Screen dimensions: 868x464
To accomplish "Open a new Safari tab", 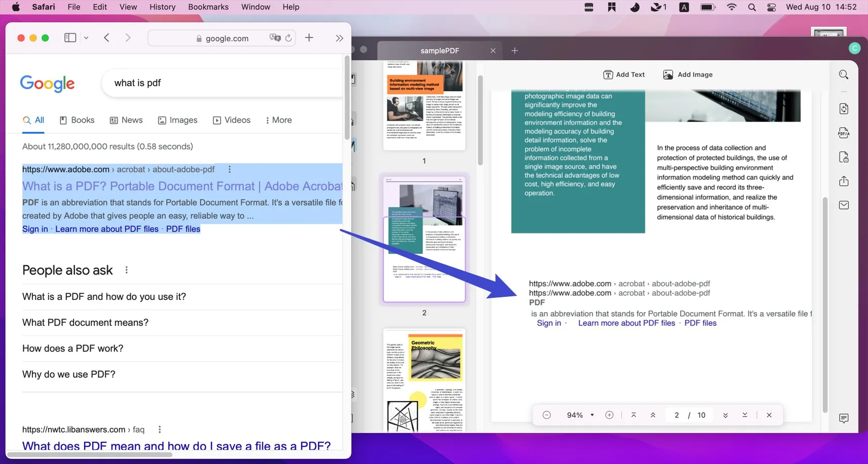I will point(309,37).
